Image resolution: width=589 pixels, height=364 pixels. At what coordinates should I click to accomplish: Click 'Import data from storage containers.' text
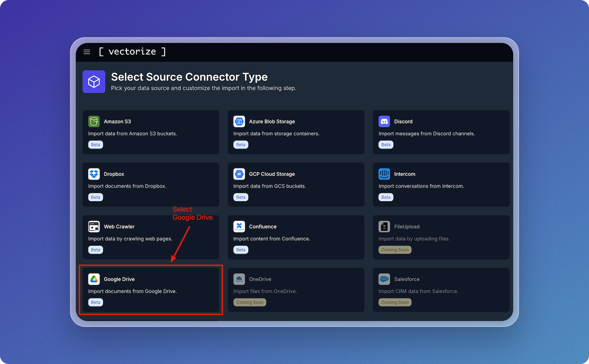276,134
